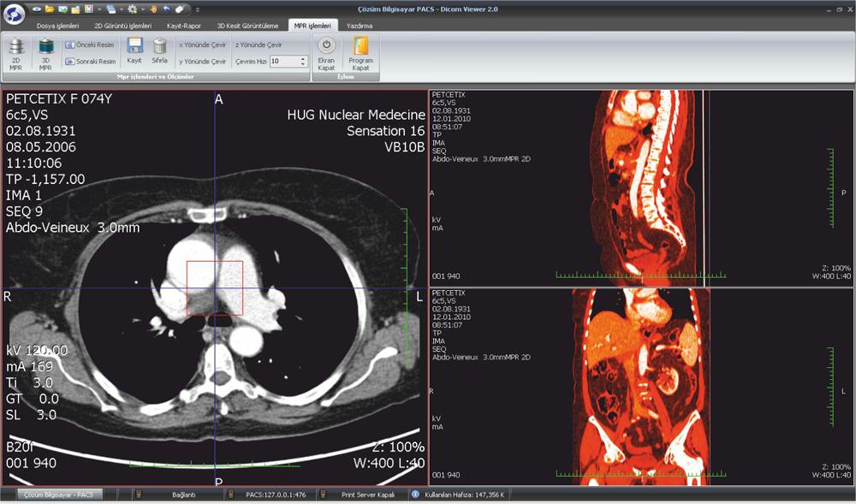Click the open folder icon in quick access toolbar
Image resolution: width=856 pixels, height=504 pixels.
click(x=50, y=9)
